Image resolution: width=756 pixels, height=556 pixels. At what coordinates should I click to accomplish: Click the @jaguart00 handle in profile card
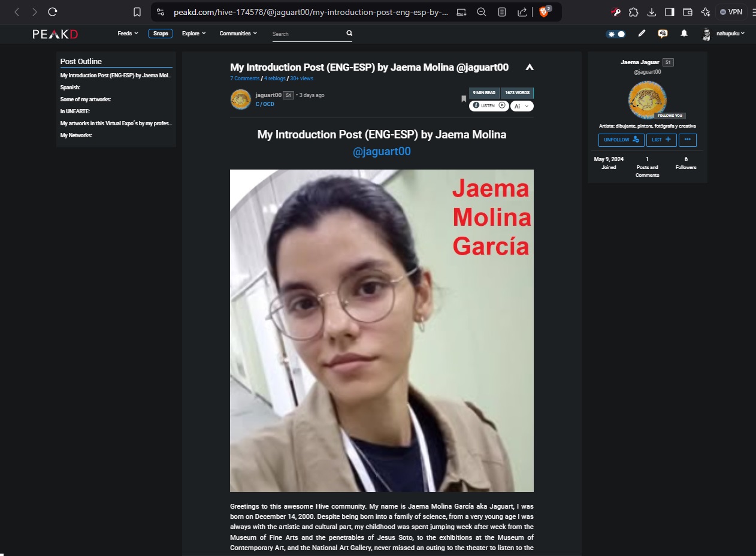click(x=647, y=72)
